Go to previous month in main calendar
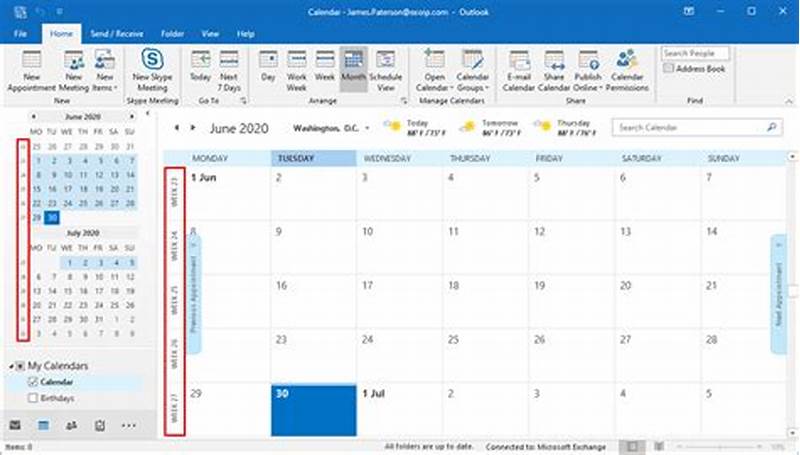 [177, 128]
